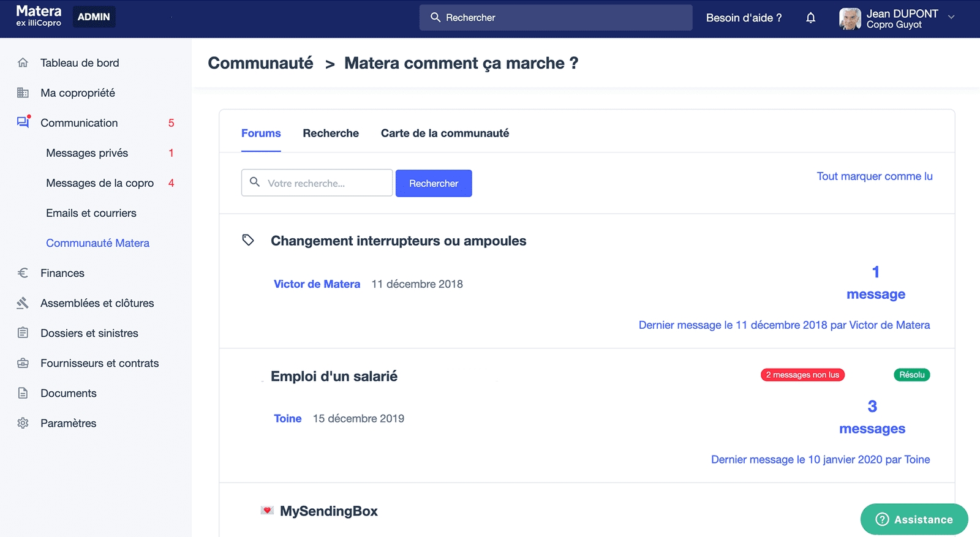Open Tableau de bord in sidebar
The image size is (980, 537).
point(80,62)
